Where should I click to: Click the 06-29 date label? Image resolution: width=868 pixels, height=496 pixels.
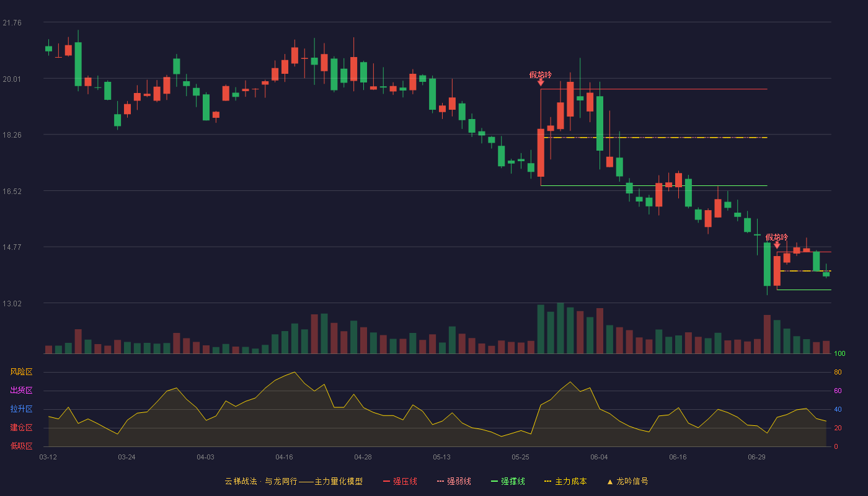(756, 457)
